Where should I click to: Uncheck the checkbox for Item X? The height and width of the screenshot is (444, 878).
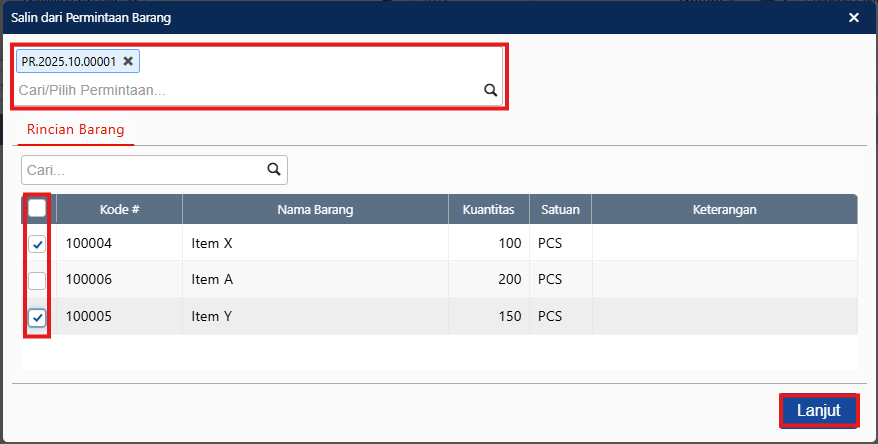pyautogui.click(x=37, y=244)
